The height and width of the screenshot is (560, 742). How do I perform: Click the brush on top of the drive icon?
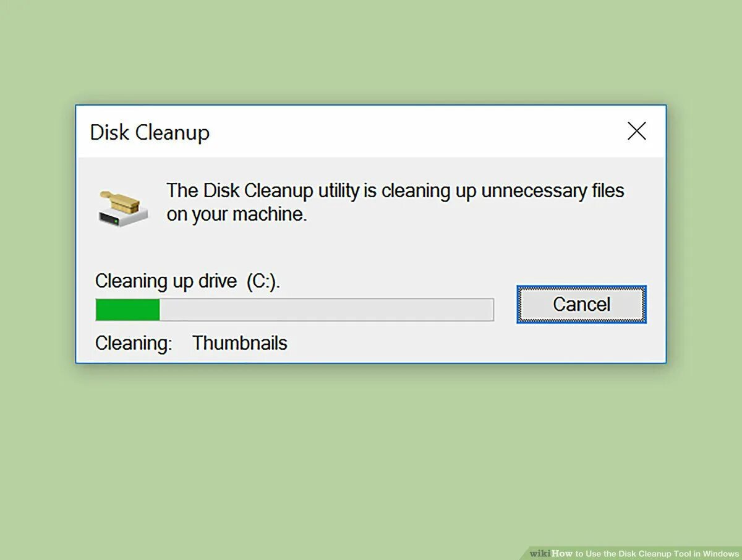[x=121, y=201]
